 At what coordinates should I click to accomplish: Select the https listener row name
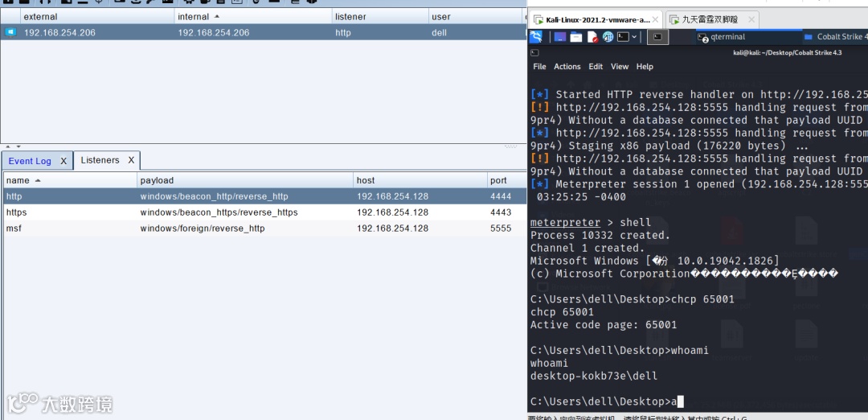16,212
